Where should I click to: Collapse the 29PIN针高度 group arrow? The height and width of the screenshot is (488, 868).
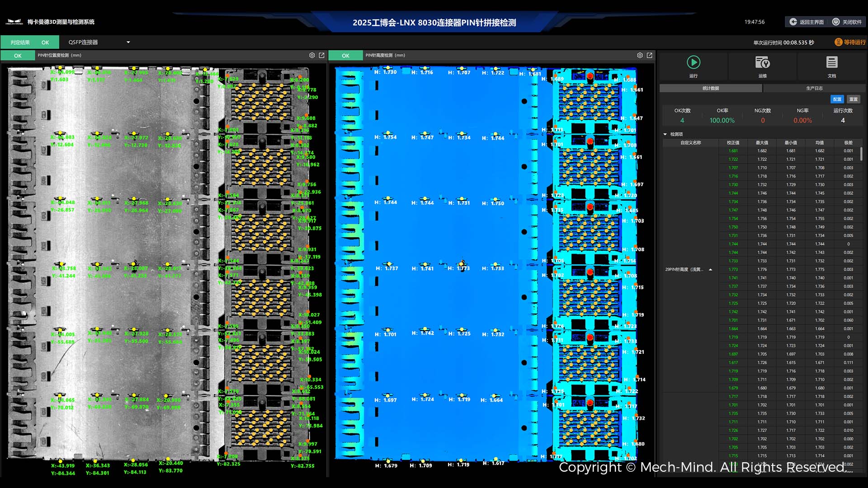coord(711,269)
